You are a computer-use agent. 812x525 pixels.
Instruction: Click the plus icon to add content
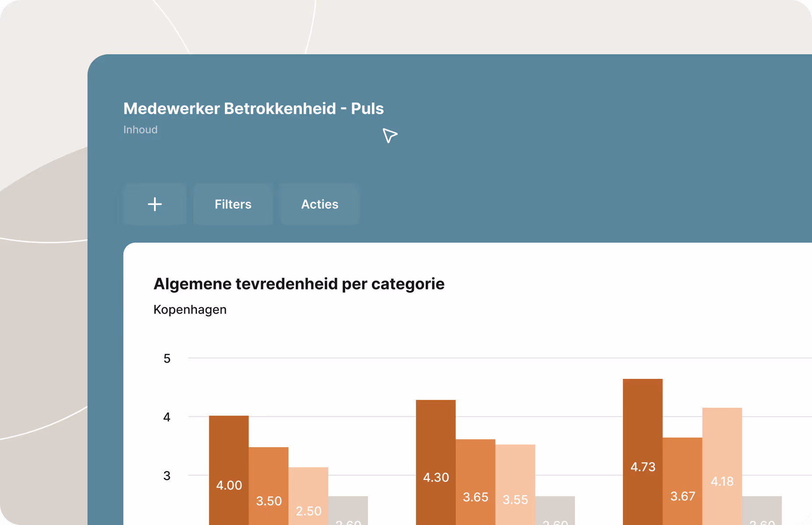pyautogui.click(x=155, y=204)
